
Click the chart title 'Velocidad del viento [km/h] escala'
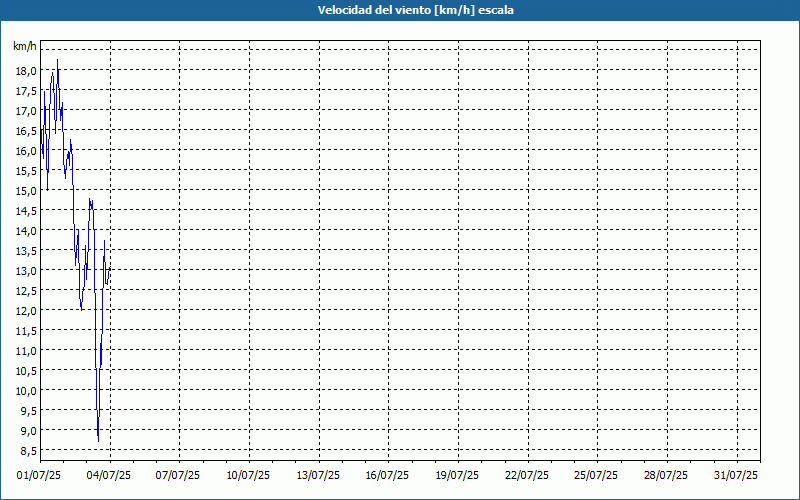pyautogui.click(x=415, y=10)
